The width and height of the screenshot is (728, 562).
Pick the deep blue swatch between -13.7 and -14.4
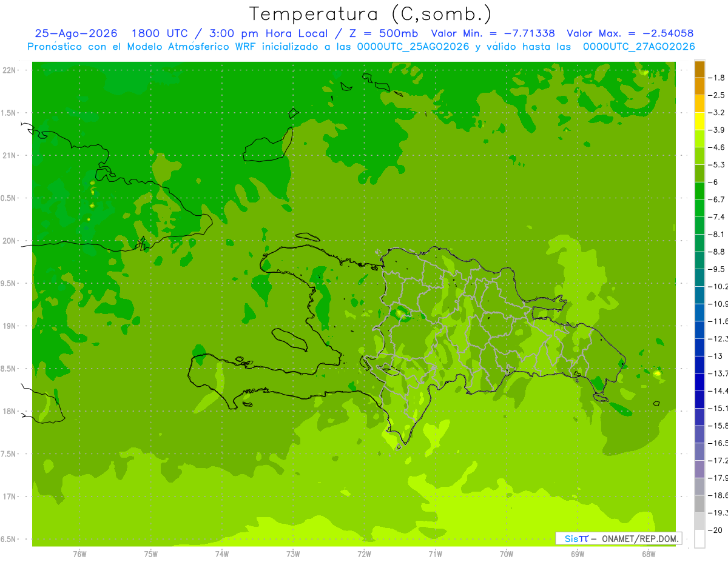point(699,382)
